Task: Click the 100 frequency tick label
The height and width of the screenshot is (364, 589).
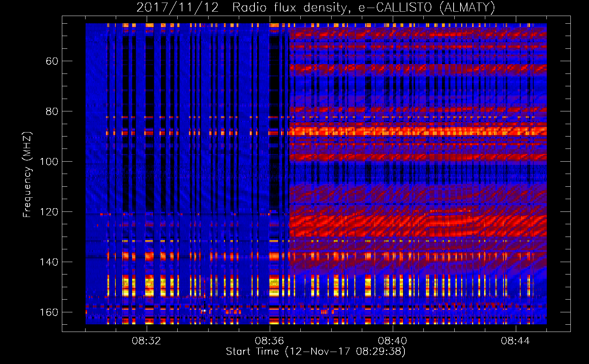Action: click(x=49, y=161)
